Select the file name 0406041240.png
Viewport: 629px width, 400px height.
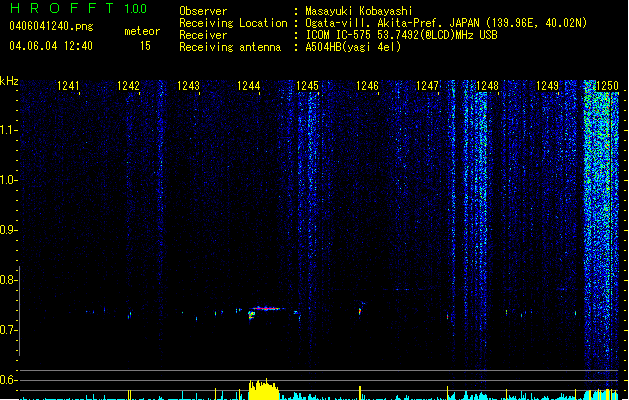point(51,26)
